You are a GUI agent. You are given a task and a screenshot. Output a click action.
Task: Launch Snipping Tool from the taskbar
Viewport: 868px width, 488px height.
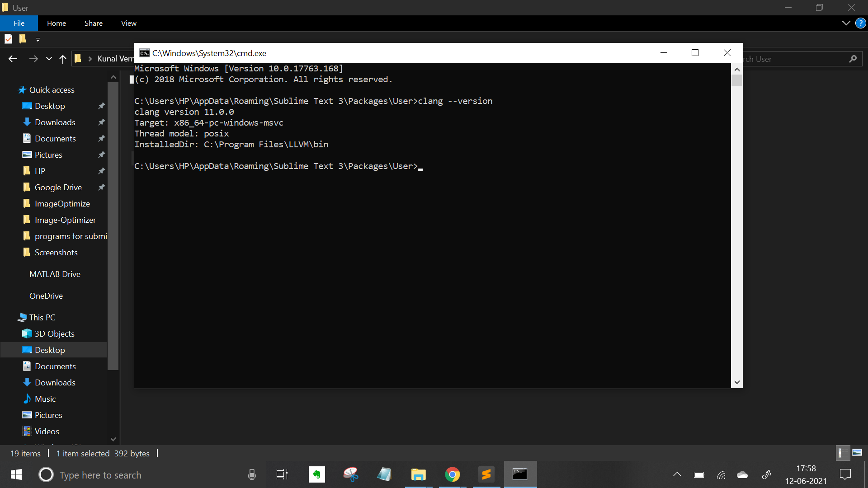point(351,474)
